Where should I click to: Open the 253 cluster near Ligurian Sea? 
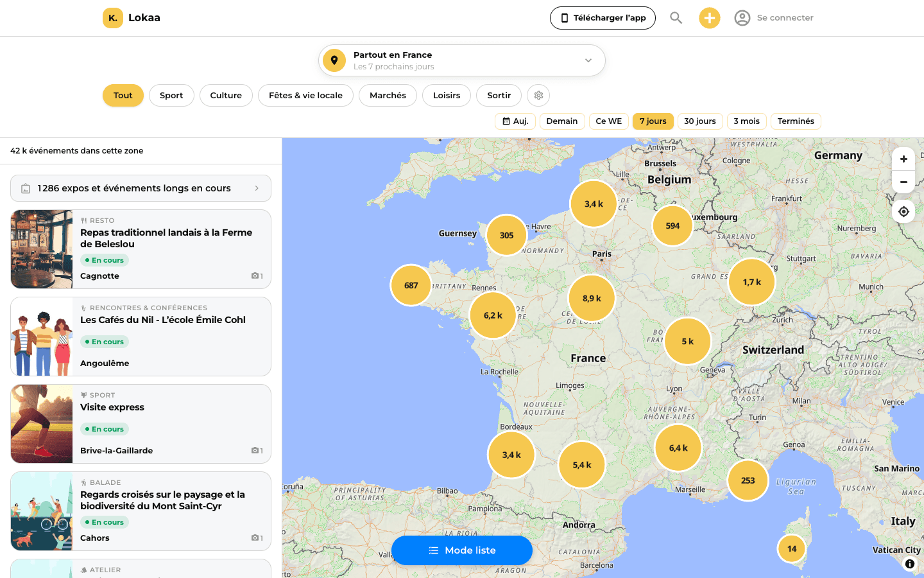coord(748,480)
